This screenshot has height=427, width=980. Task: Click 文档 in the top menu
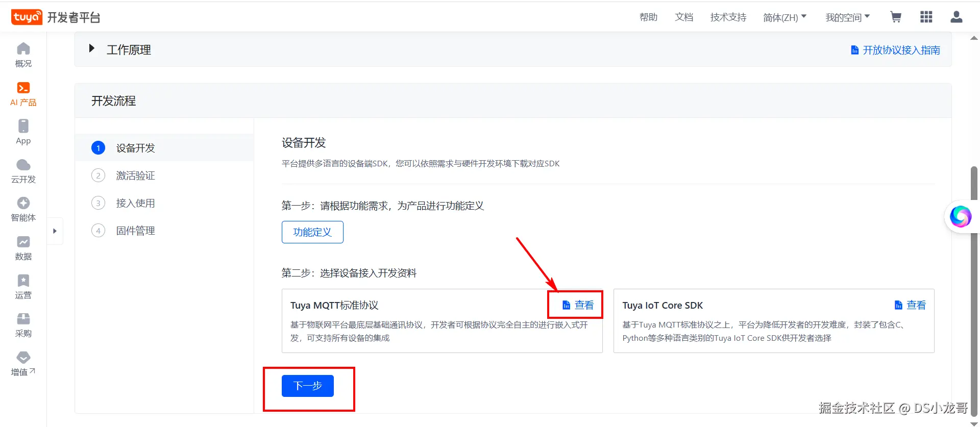684,17
